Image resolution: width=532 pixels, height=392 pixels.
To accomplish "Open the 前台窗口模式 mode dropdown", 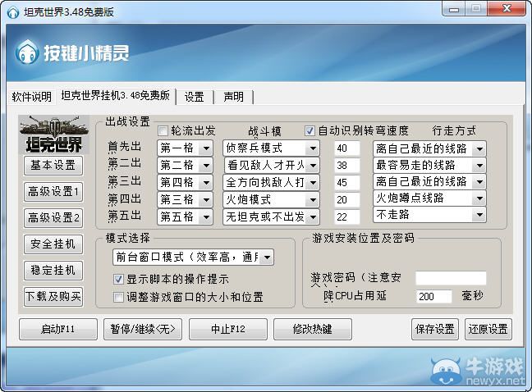I will tap(193, 258).
